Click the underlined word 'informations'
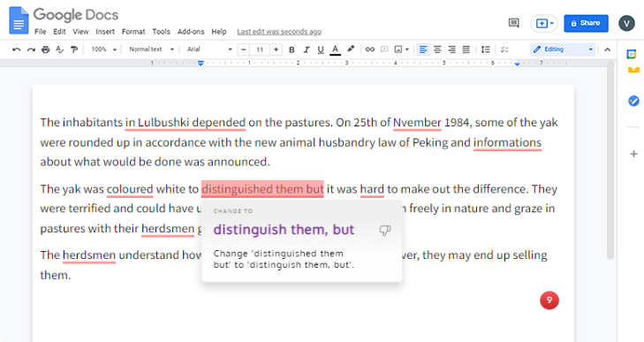This screenshot has height=342, width=644. [x=507, y=142]
